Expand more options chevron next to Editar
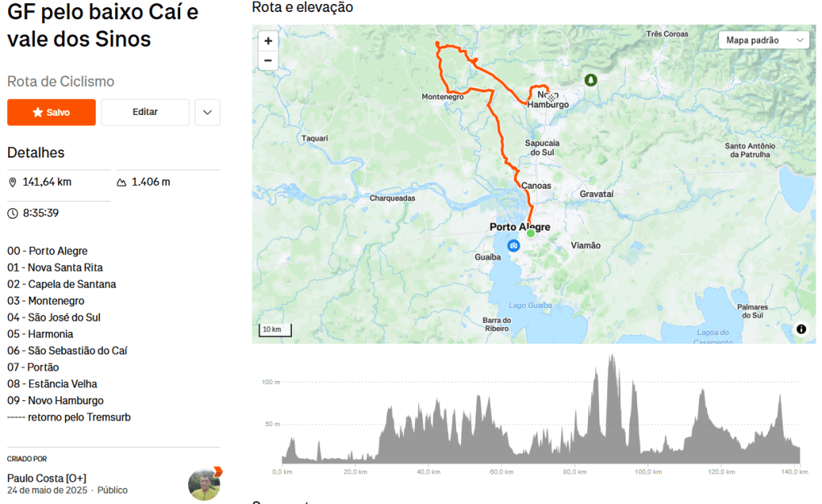This screenshot has width=822, height=504. click(x=207, y=113)
